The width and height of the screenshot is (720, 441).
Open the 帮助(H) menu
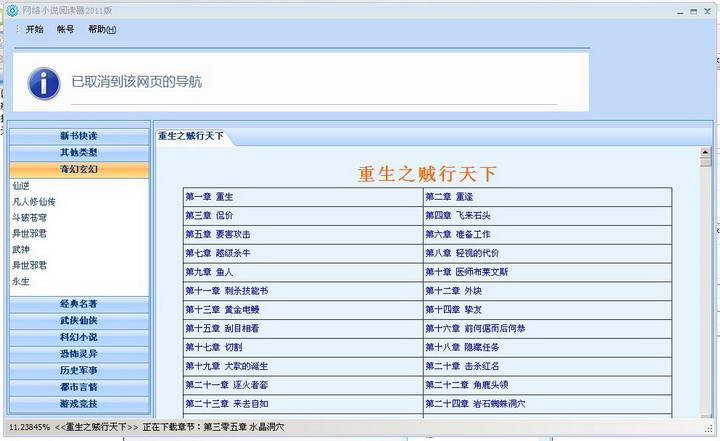pos(102,29)
